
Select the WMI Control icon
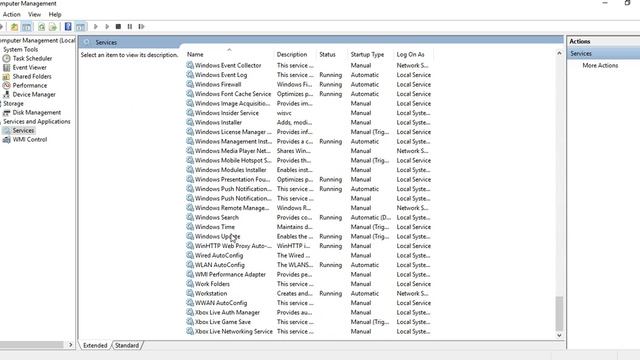[x=7, y=140]
